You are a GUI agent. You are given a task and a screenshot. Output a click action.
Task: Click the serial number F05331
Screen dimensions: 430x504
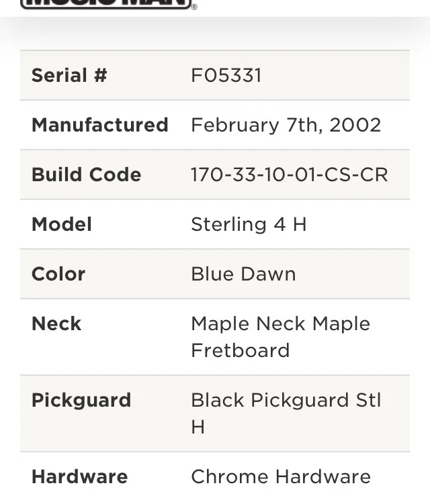[x=226, y=75]
